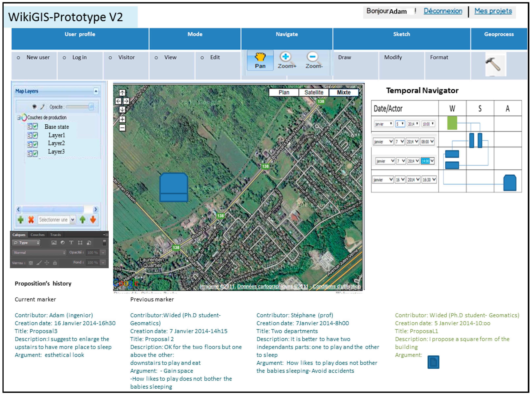Move layer down with orange arrow

93,219
